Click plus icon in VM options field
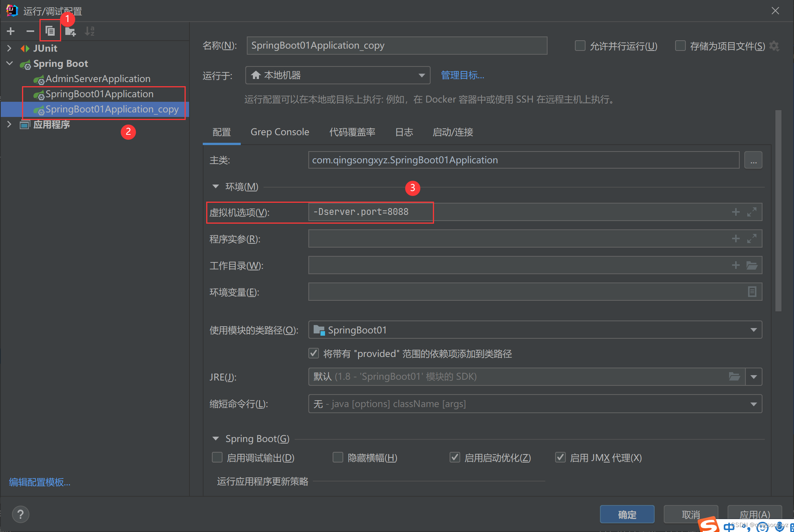The image size is (794, 532). tap(736, 212)
